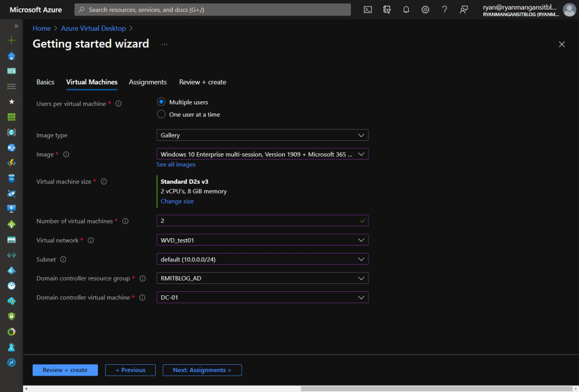The width and height of the screenshot is (579, 392).
Task: Show info tooltip for Virtual network
Action: (x=91, y=240)
